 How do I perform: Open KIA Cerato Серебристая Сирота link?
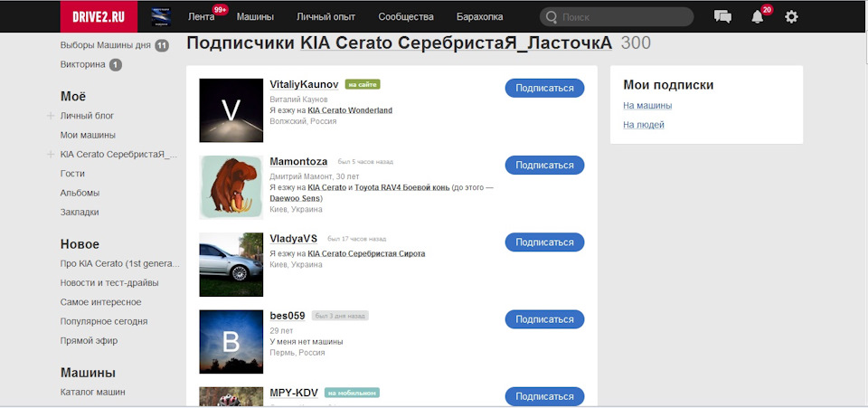point(366,253)
